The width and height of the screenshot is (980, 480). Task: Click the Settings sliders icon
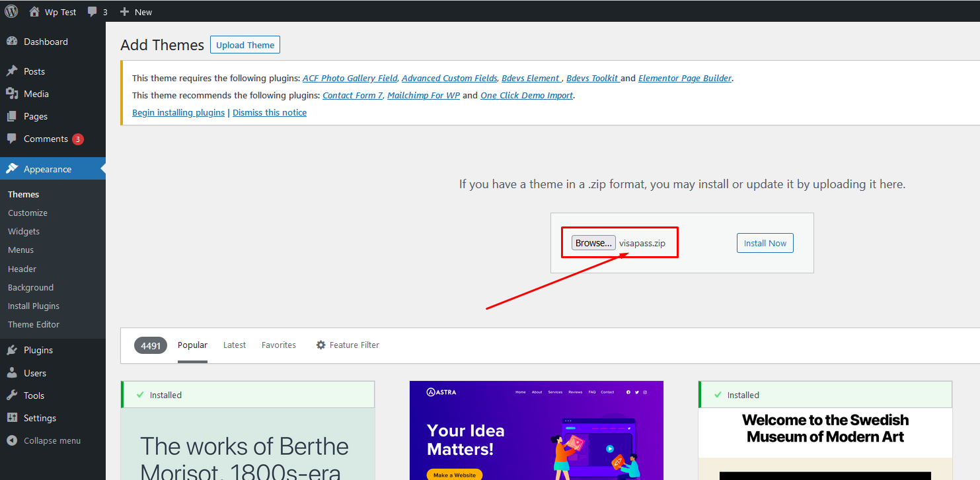click(x=12, y=418)
